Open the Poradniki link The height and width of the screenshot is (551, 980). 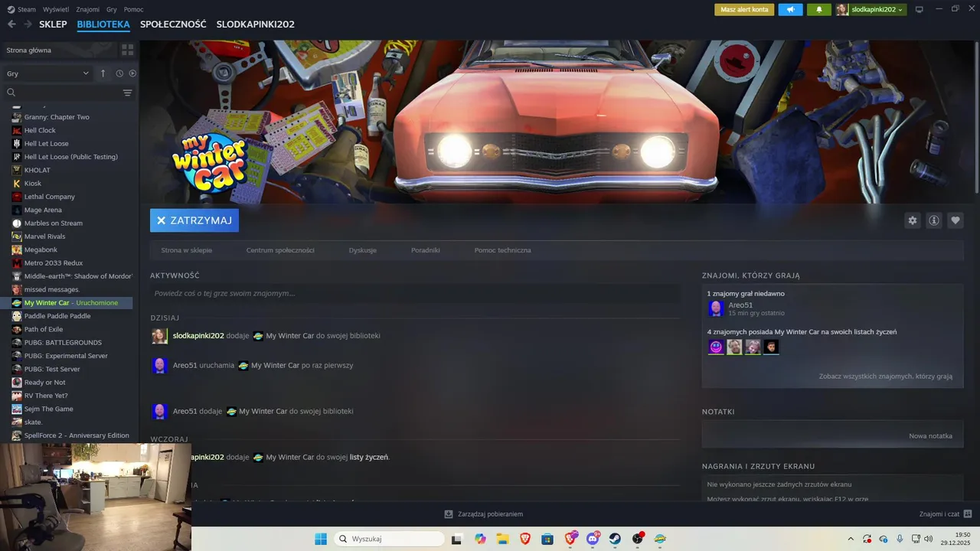425,250
